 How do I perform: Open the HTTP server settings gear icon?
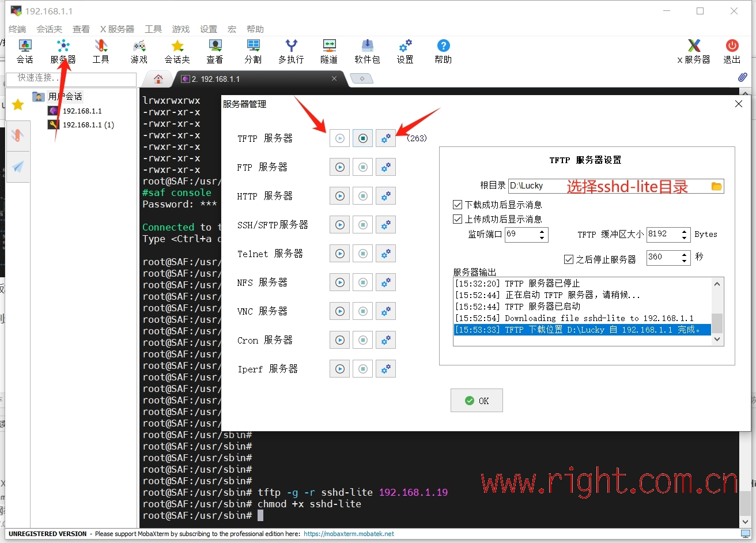click(386, 196)
